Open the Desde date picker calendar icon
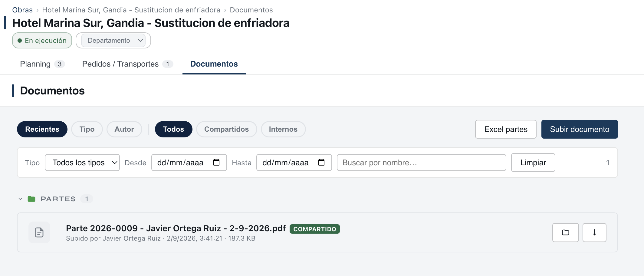The image size is (644, 276). [x=216, y=163]
